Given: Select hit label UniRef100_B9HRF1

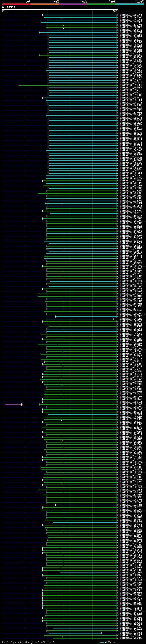Looking at the screenshot, I should [131, 85].
